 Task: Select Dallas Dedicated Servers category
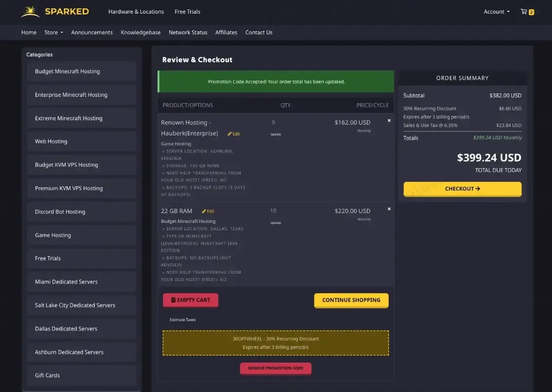tap(82, 328)
